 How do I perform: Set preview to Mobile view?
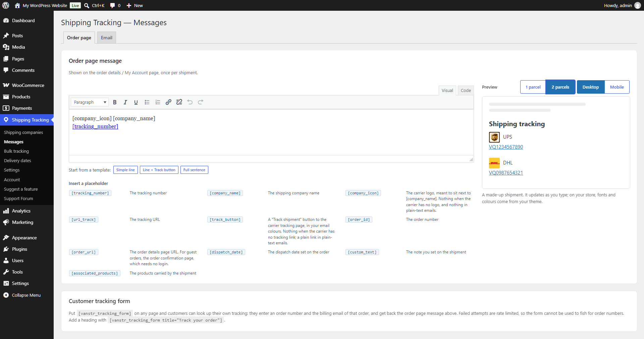(x=617, y=87)
